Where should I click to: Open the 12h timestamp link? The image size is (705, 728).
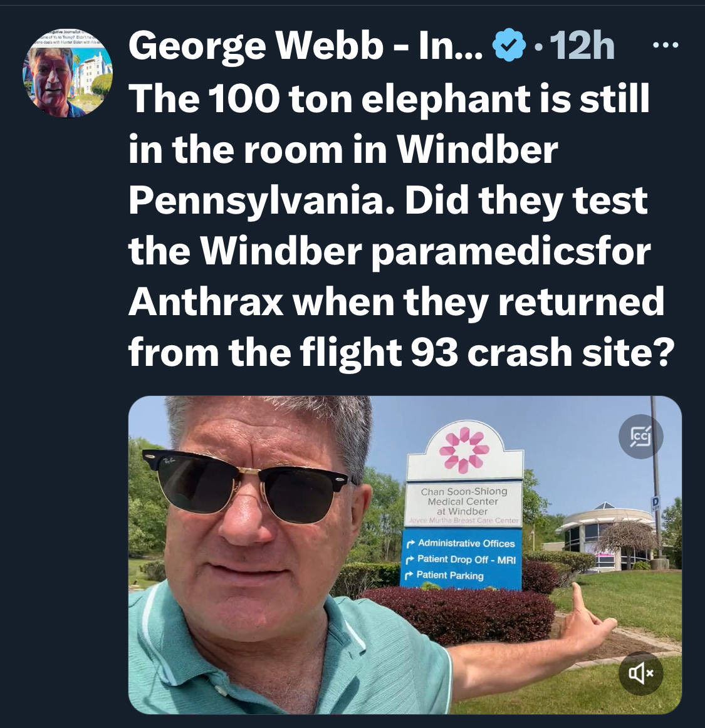pos(582,46)
